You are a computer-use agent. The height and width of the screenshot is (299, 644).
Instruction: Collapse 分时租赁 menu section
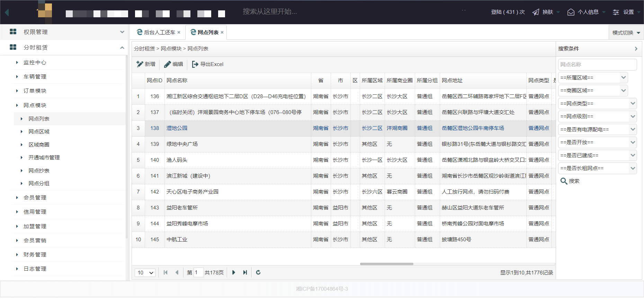pos(122,47)
